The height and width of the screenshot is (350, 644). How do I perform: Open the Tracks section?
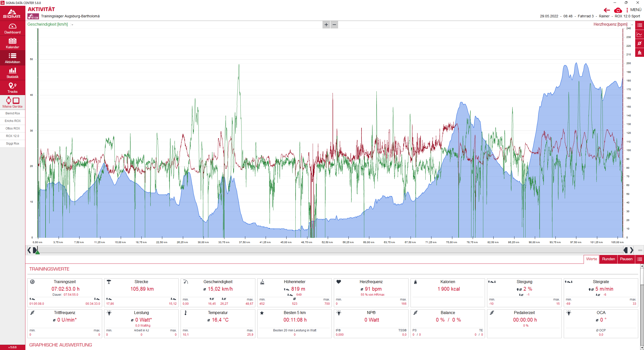[x=12, y=88]
